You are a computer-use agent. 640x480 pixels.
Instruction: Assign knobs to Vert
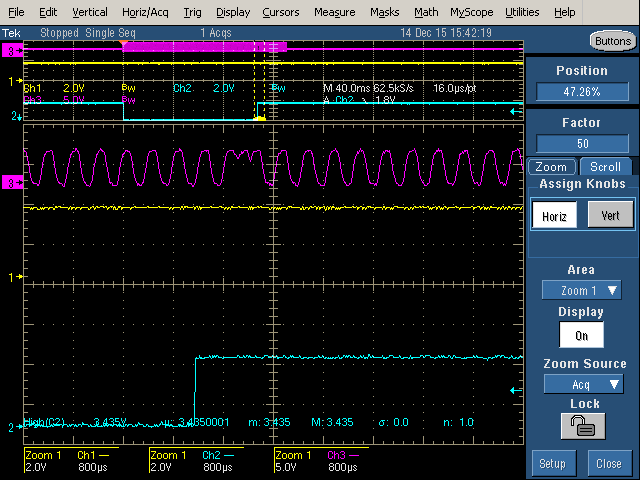click(611, 215)
